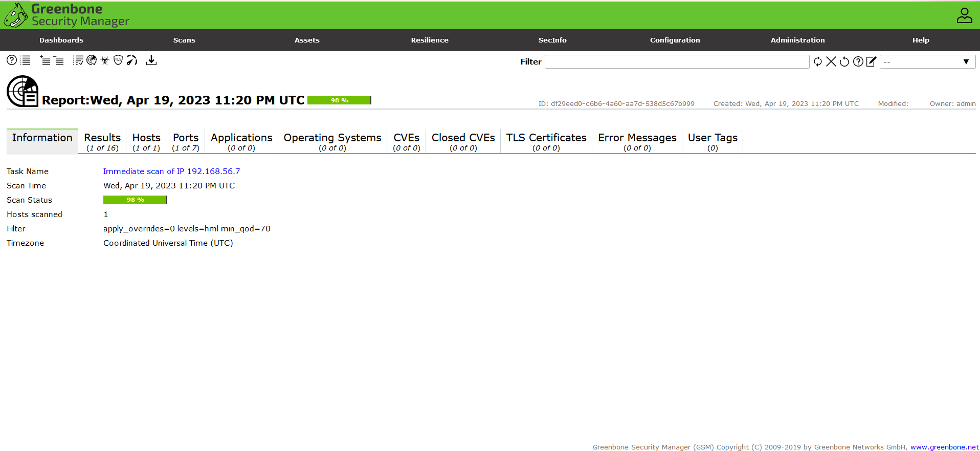Click the Hosts scanned value '1'

pyautogui.click(x=106, y=214)
